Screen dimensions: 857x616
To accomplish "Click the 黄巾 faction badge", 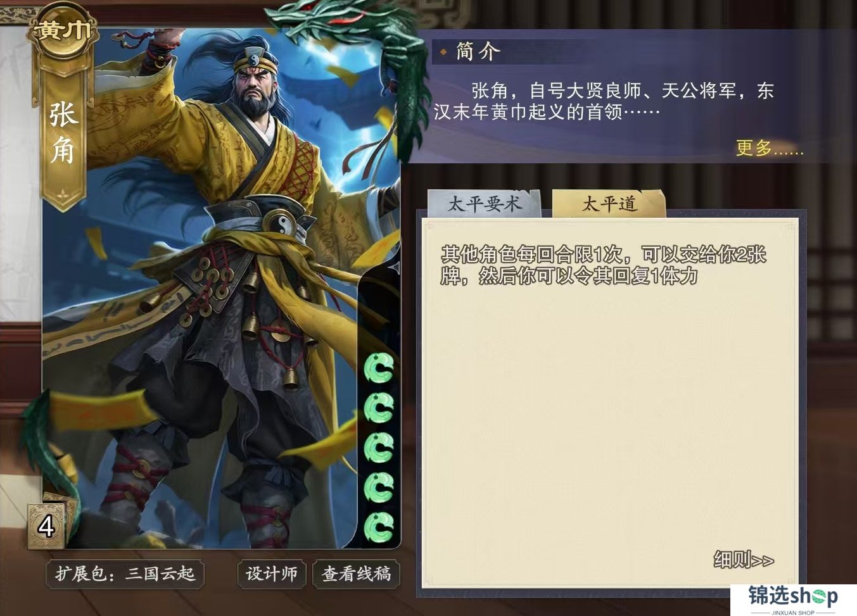I will [63, 30].
